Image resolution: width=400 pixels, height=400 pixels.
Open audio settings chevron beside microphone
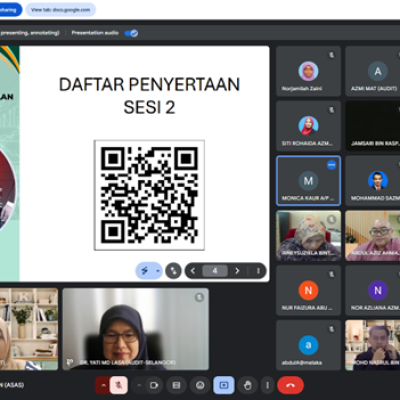[x=103, y=385]
